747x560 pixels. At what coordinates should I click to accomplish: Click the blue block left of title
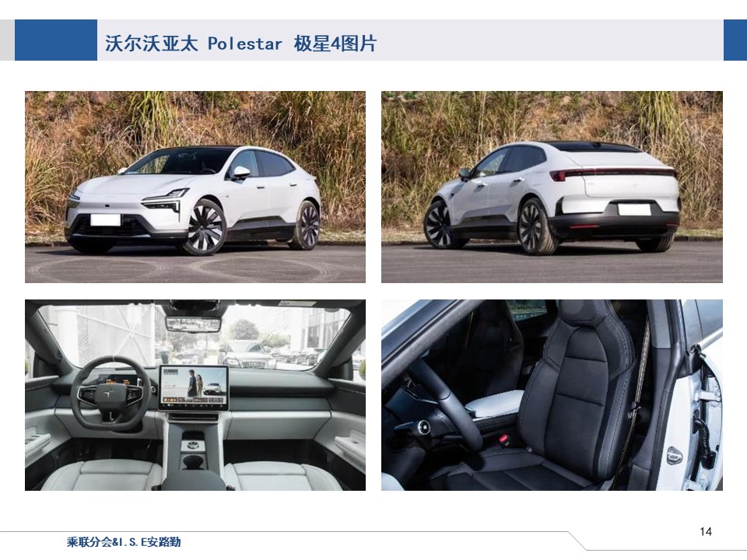coord(56,40)
